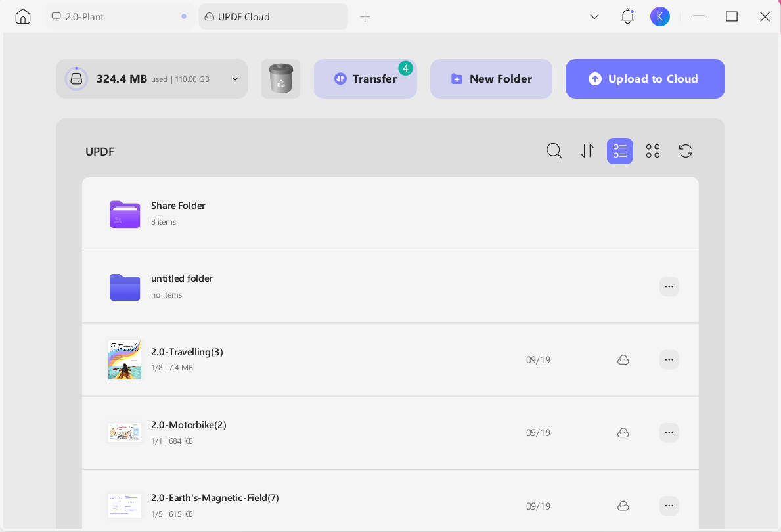Select the grid view icon
Image resolution: width=781 pixels, height=532 pixels.
pos(653,151)
